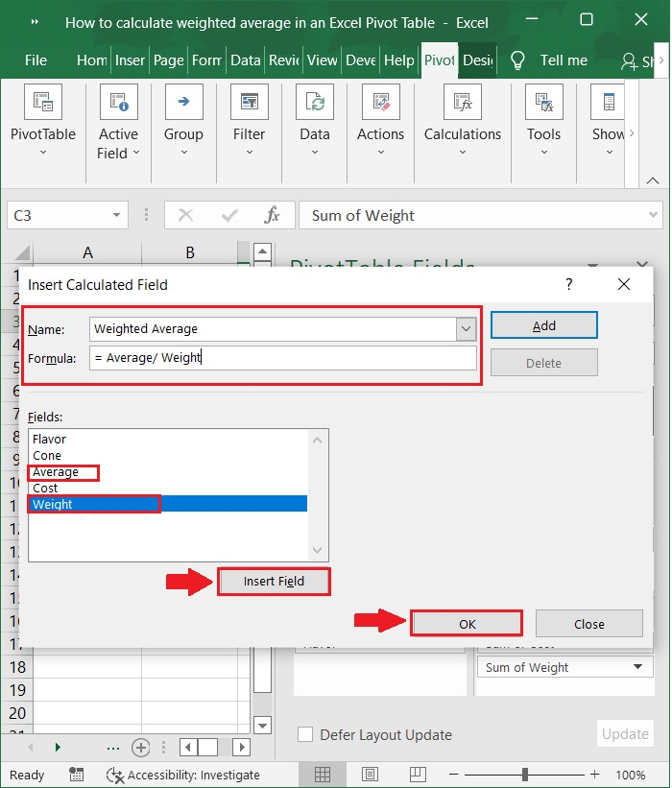Click the Tell me lightbulb icon
The height and width of the screenshot is (788, 672).
[x=517, y=60]
